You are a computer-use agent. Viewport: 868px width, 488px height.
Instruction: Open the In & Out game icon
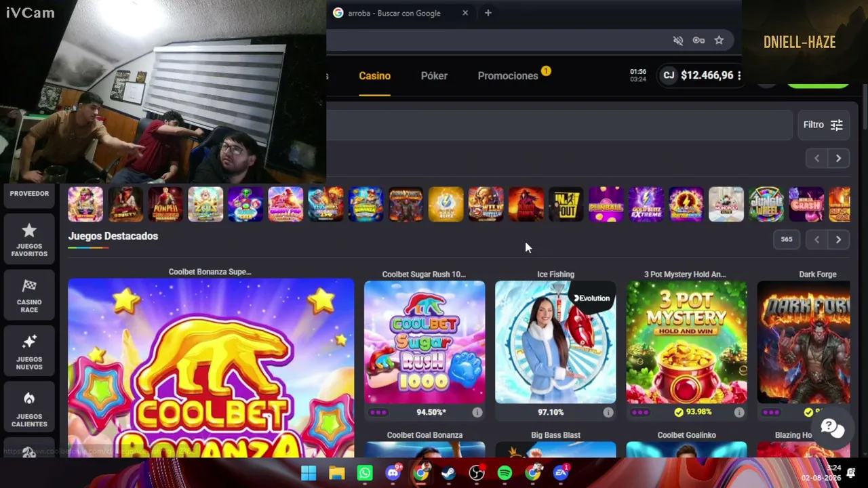[x=566, y=204]
